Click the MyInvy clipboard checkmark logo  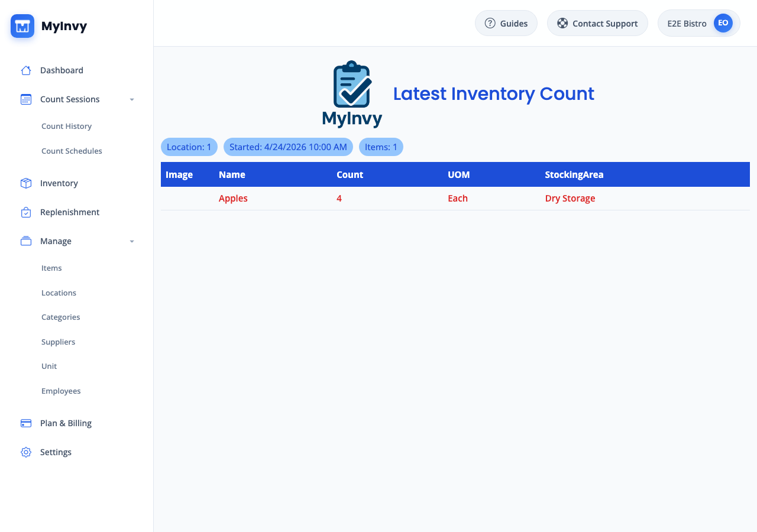[x=352, y=95]
